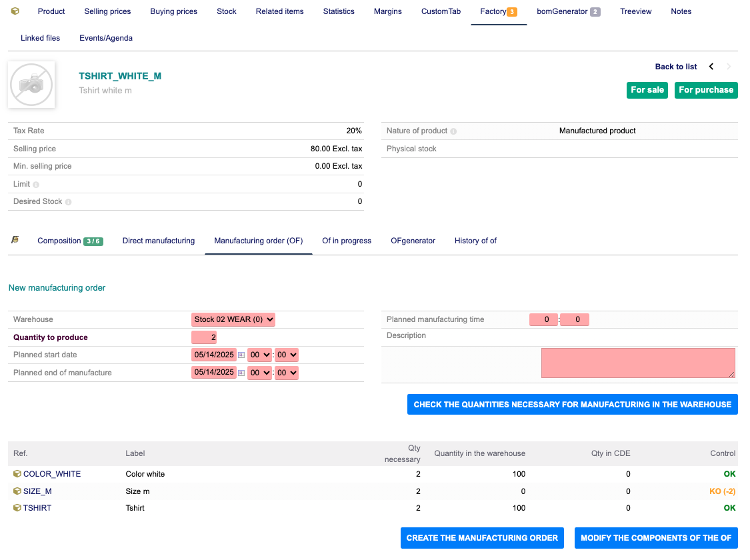Screen dimensions: 750x560
Task: Click the previous record arrow icon
Action: point(711,67)
